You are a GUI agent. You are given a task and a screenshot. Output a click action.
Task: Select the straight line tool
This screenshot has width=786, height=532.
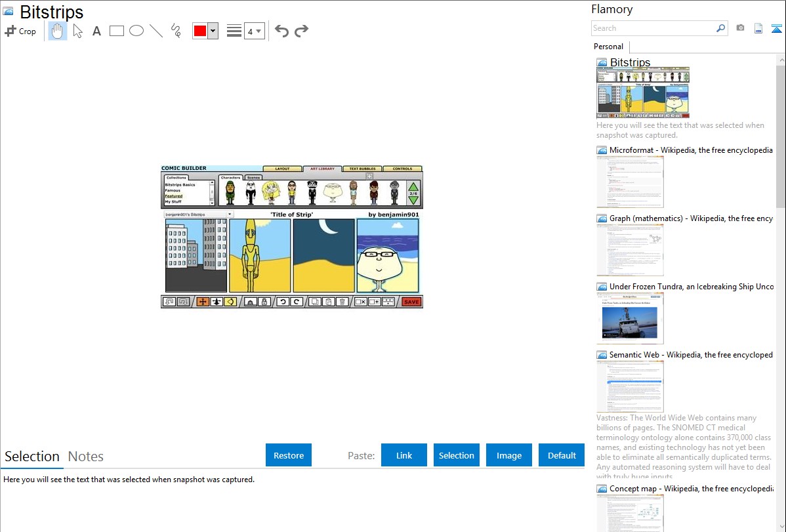(x=156, y=31)
